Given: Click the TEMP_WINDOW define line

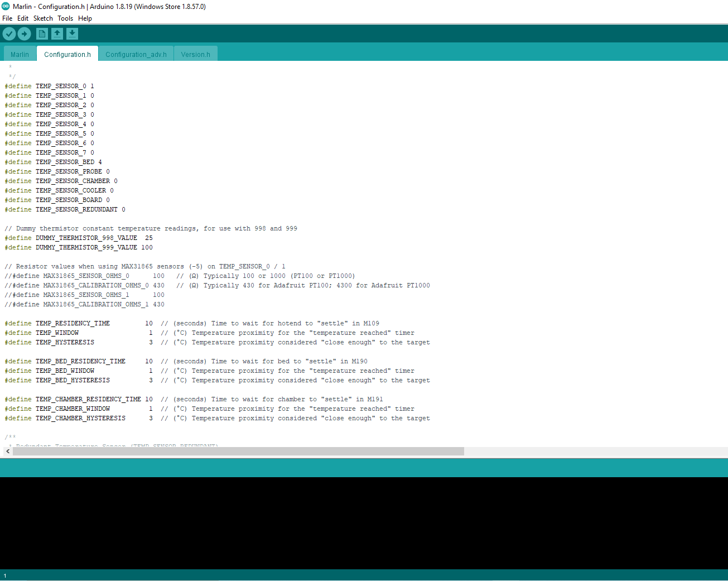Looking at the screenshot, I should coord(210,333).
